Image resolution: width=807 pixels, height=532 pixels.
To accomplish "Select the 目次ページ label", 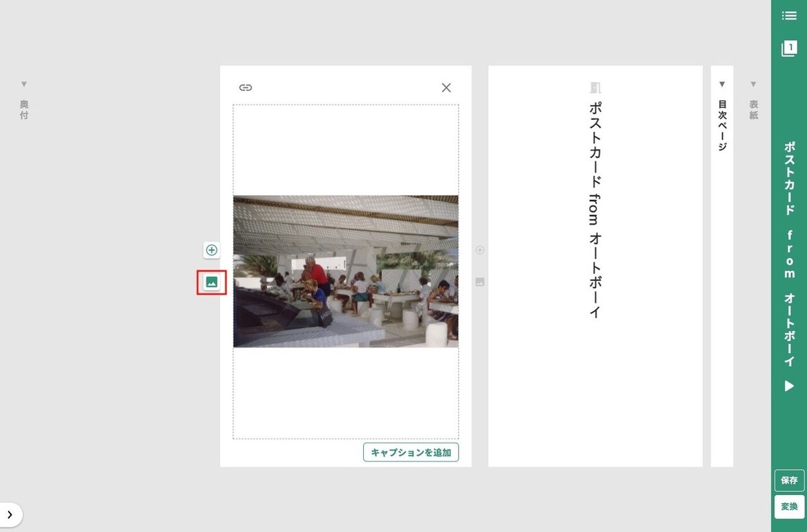I will tap(722, 125).
